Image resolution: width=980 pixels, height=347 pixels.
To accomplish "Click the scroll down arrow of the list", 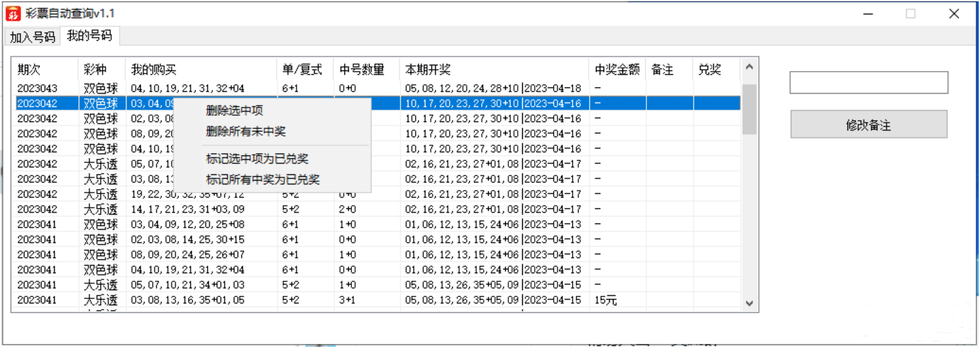I will point(749,303).
